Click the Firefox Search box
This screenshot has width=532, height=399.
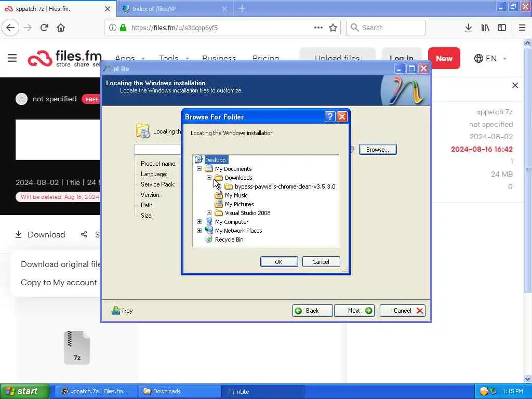[385, 28]
